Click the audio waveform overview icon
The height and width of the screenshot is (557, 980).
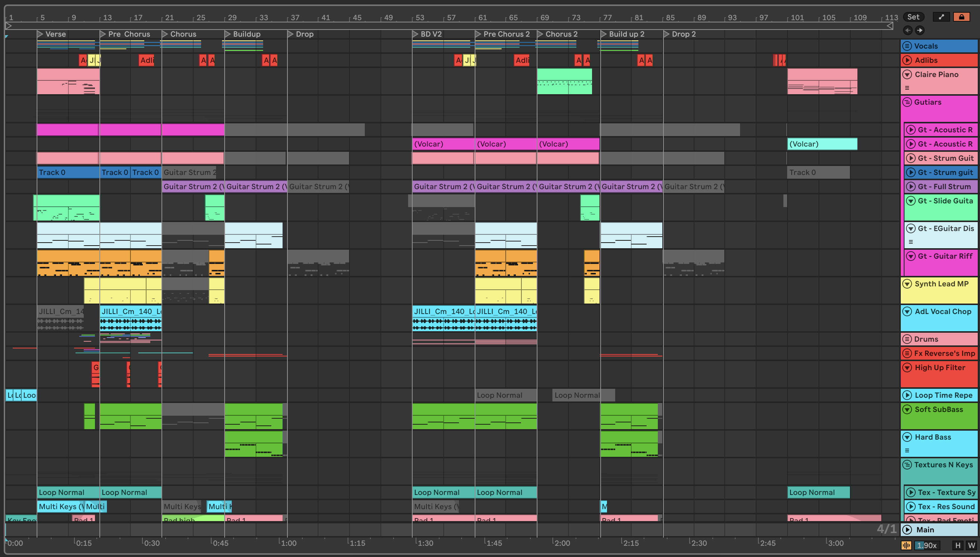(906, 545)
